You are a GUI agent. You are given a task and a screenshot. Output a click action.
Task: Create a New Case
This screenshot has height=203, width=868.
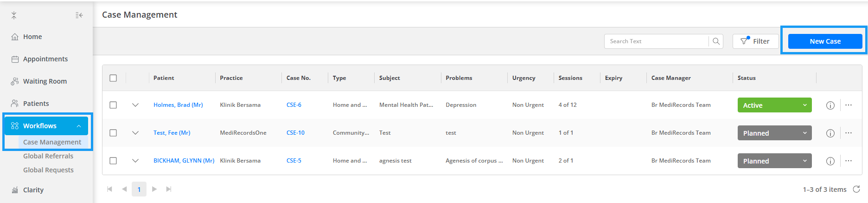825,41
